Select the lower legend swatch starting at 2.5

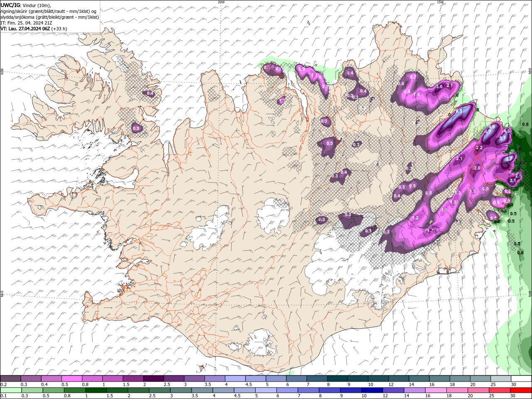(x=160, y=390)
